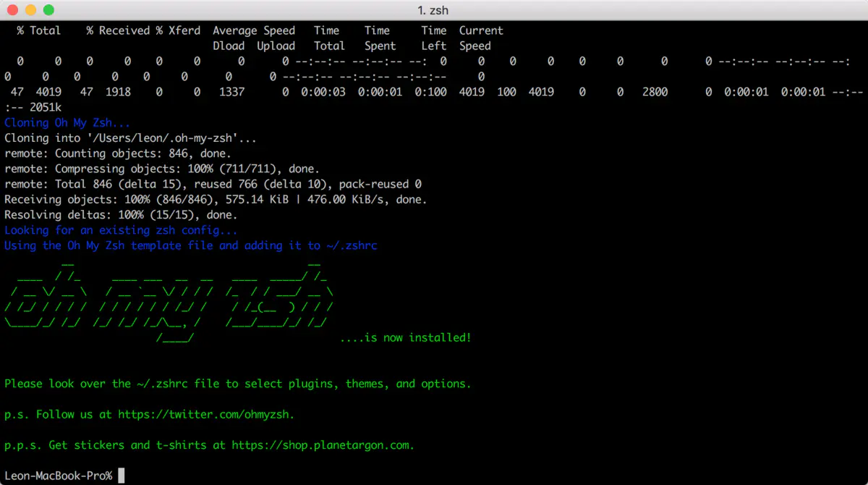The height and width of the screenshot is (485, 868).
Task: Click the "2051k" value
Action: (x=46, y=107)
